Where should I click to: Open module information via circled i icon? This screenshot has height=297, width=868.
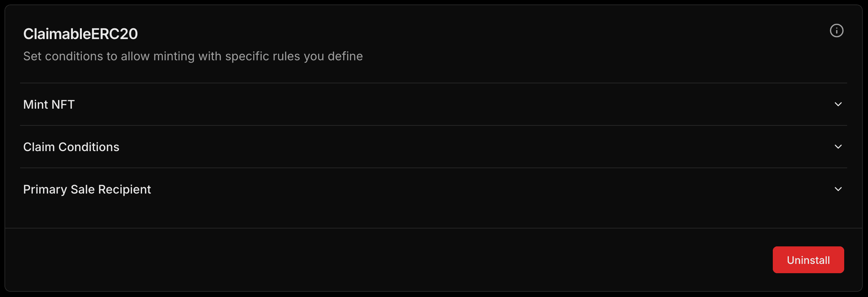[836, 31]
